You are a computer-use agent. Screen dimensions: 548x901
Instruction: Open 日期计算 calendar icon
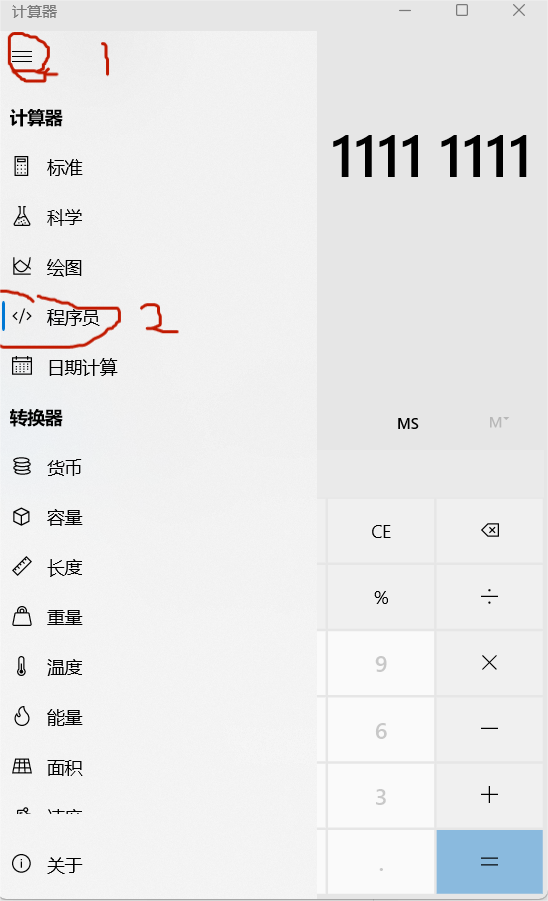22,365
